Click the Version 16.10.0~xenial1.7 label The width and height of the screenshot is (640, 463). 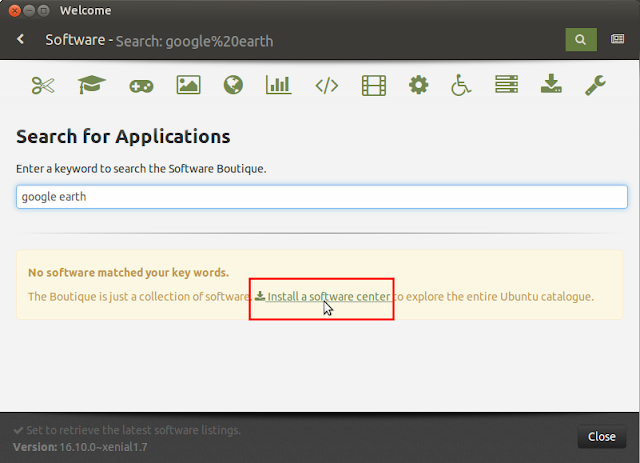point(80,447)
